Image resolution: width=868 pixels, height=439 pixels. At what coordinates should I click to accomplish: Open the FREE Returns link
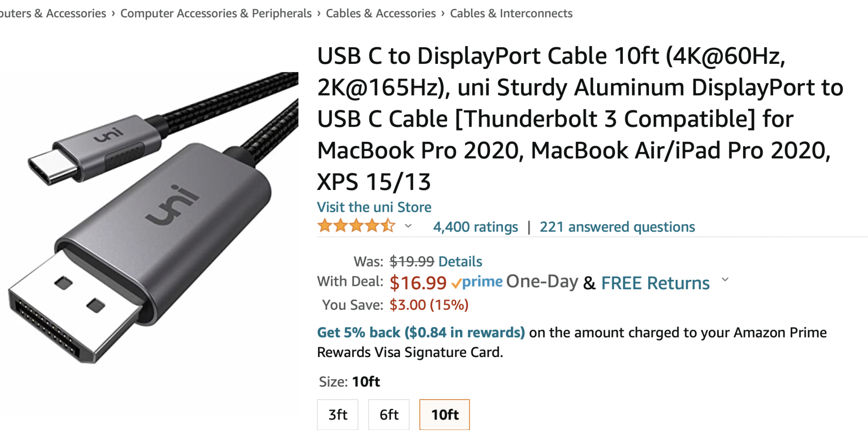point(655,283)
